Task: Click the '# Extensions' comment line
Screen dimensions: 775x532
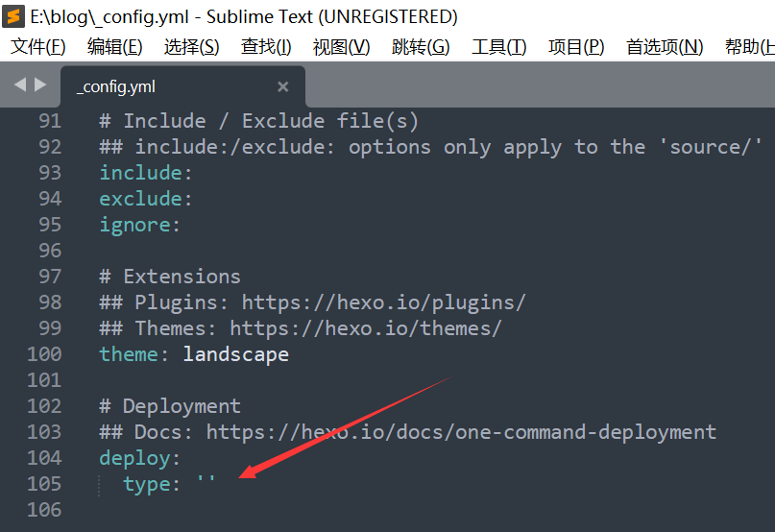Action: 170,277
